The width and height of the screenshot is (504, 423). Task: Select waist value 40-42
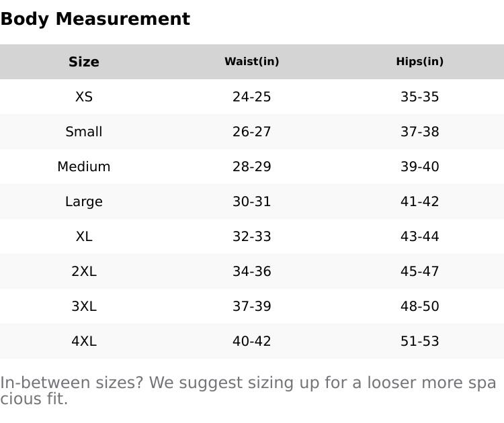[x=252, y=341]
